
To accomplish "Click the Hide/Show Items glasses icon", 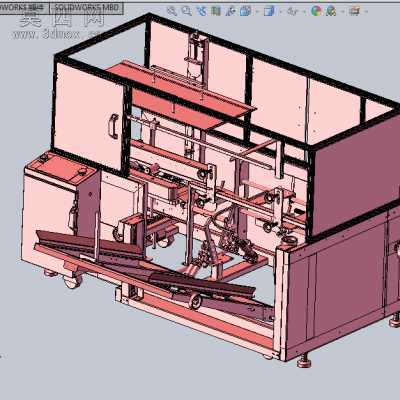I will 293,11.
